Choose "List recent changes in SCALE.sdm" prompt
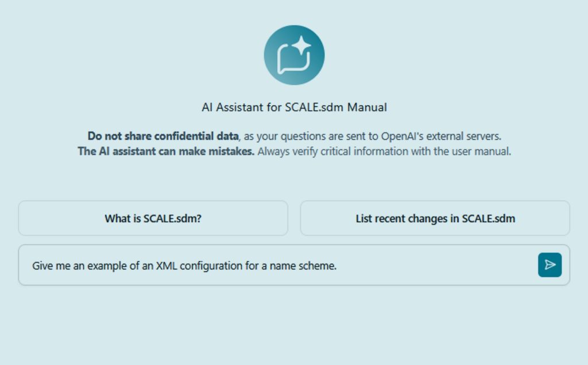Screen dimensions: 588x365 (x=435, y=218)
